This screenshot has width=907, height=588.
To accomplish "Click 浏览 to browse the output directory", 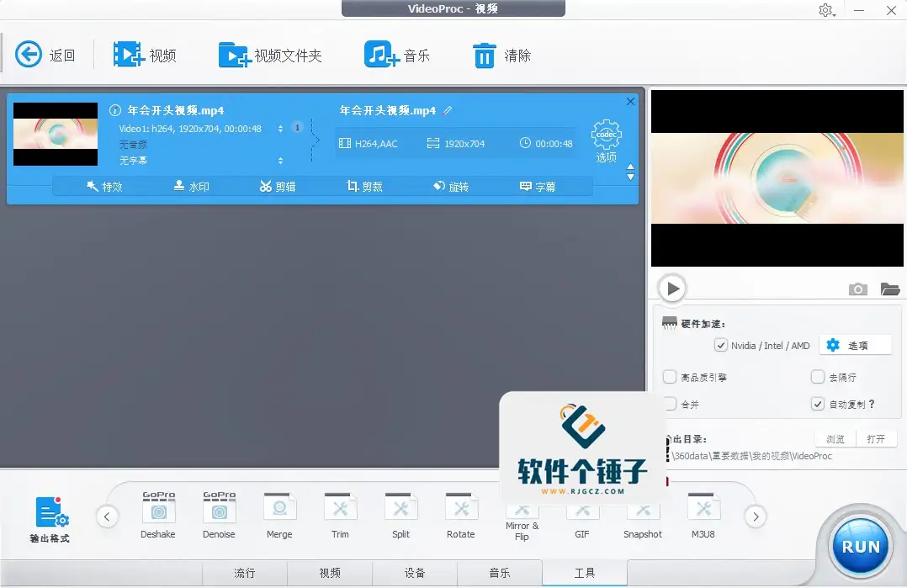I will [x=834, y=437].
